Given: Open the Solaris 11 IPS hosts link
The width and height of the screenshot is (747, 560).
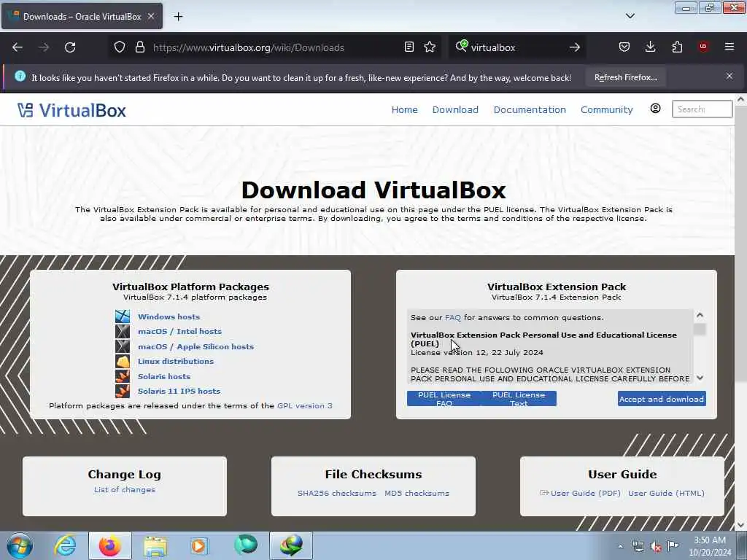Looking at the screenshot, I should 179,391.
